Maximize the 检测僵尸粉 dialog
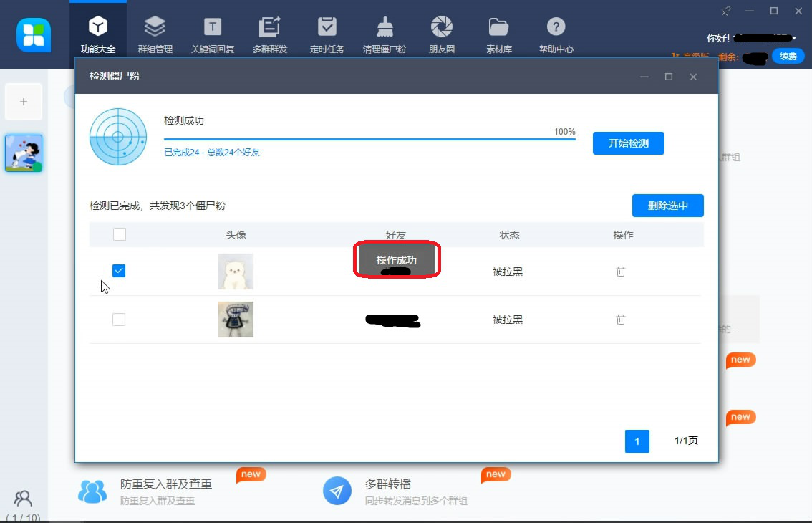Screen dimensions: 812x523 [x=669, y=77]
